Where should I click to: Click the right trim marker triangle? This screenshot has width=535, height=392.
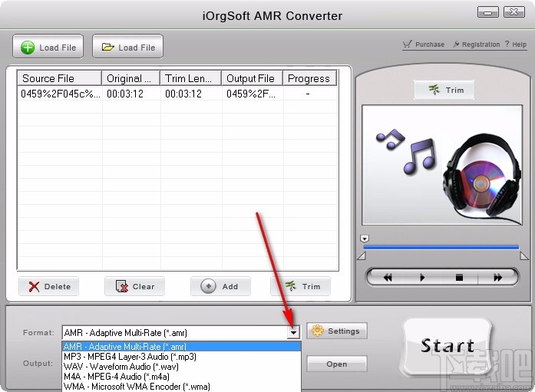pos(524,255)
